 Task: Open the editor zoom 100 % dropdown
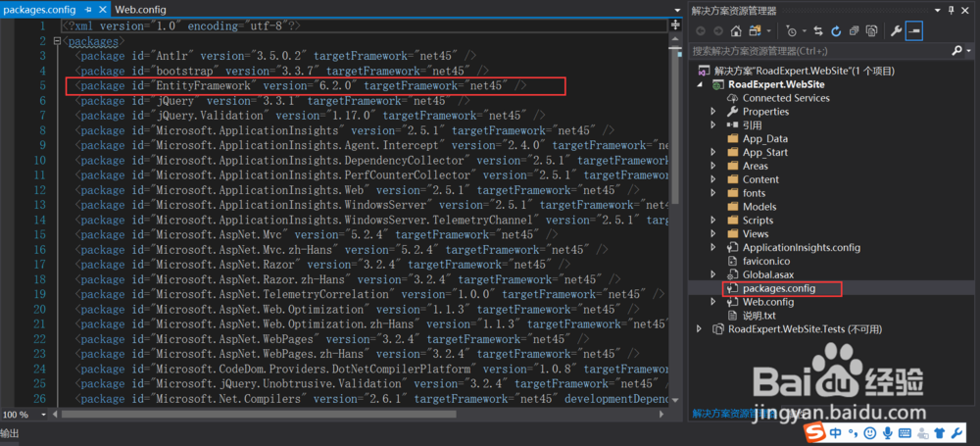pyautogui.click(x=44, y=414)
